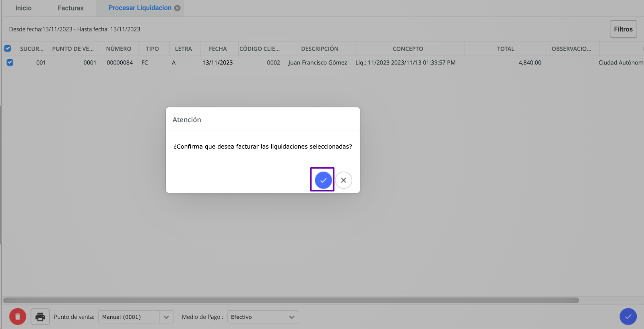Select the Manual (0001) combo box field
Image resolution: width=644 pixels, height=329 pixels.
point(136,317)
